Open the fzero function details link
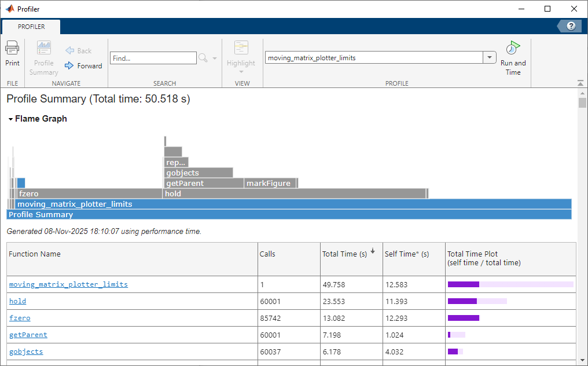The image size is (588, 366). [20, 318]
